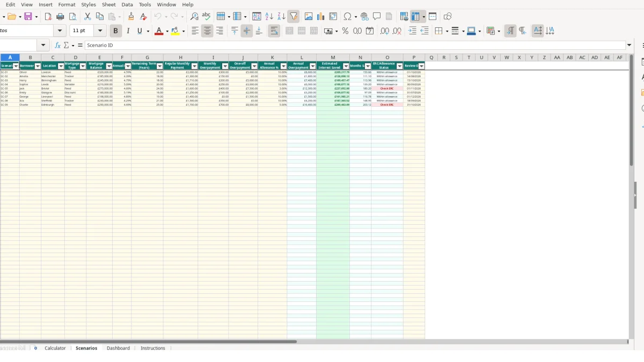This screenshot has height=362, width=644.
Task: Click Clear Direct Formatting icon
Action: 143,17
